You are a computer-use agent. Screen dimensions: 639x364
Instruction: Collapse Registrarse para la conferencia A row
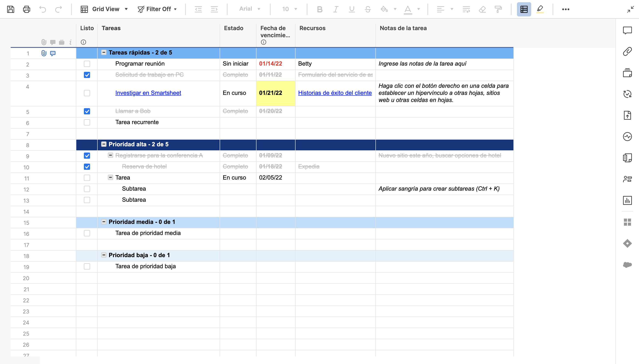(110, 155)
